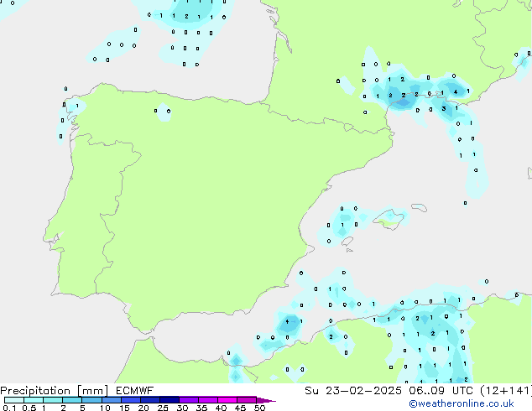
Task: Click the '06..09' time range text
Action: click(426, 391)
